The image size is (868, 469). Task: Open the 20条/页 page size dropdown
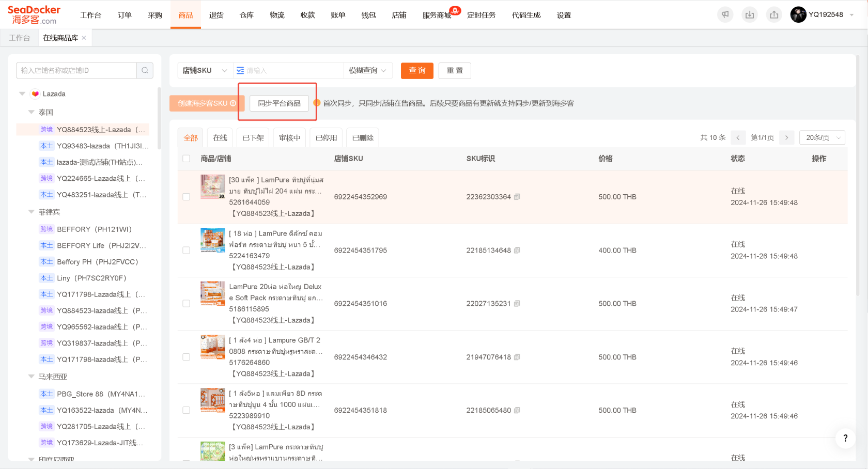tap(822, 137)
